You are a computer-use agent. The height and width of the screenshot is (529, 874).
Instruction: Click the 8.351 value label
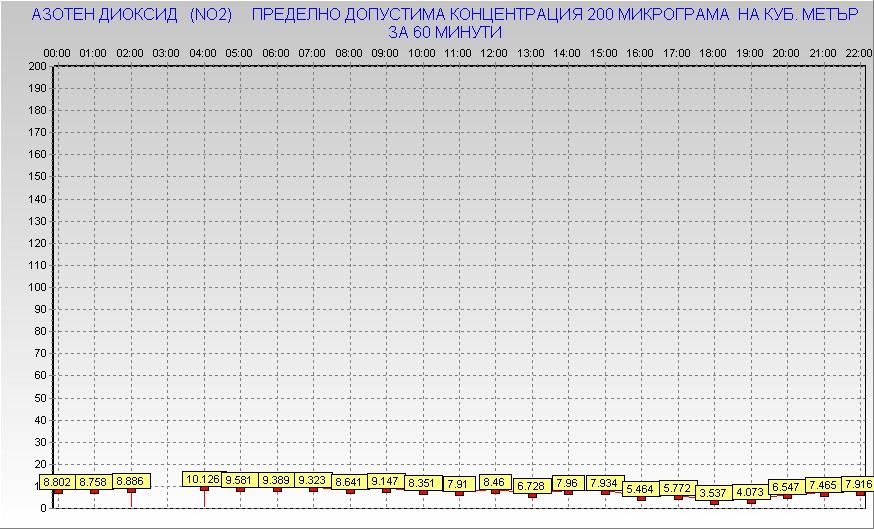[423, 483]
